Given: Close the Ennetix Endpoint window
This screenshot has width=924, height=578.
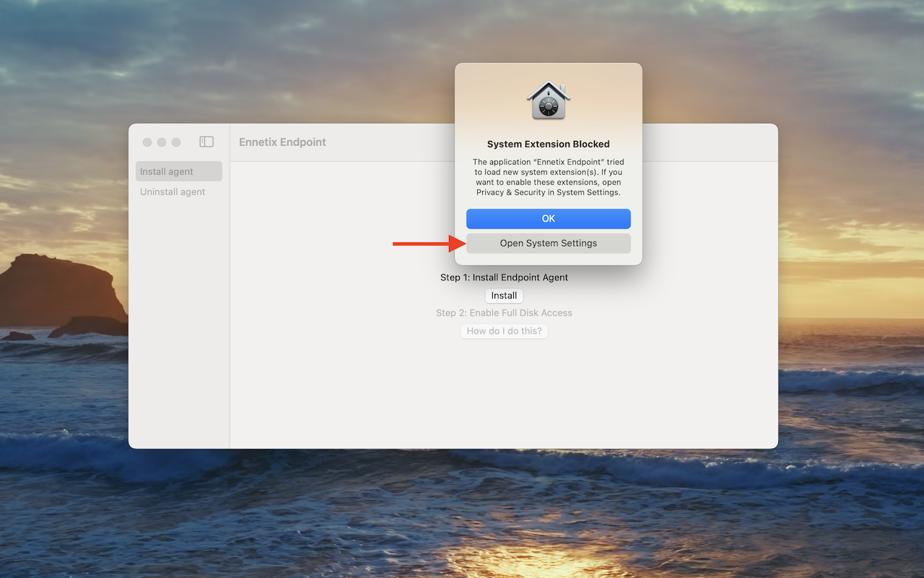Looking at the screenshot, I should pos(147,142).
